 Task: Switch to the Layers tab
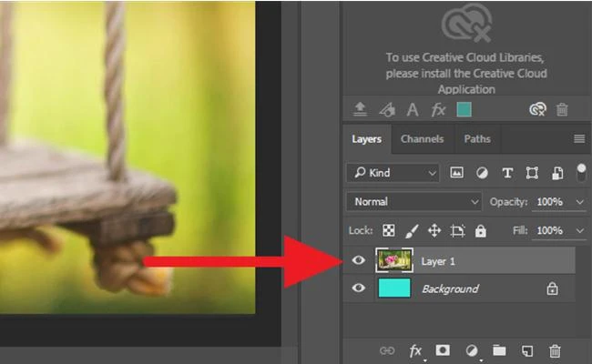pyautogui.click(x=367, y=139)
